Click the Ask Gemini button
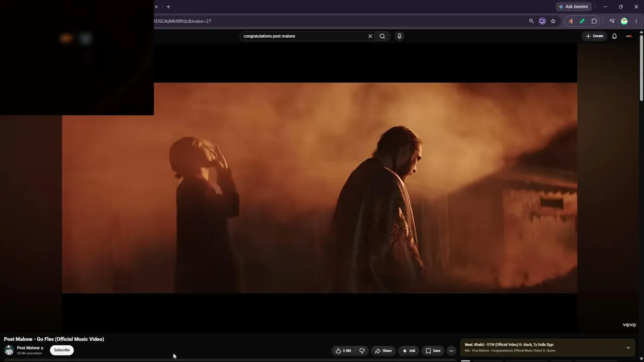Image resolution: width=644 pixels, height=362 pixels. (x=573, y=7)
